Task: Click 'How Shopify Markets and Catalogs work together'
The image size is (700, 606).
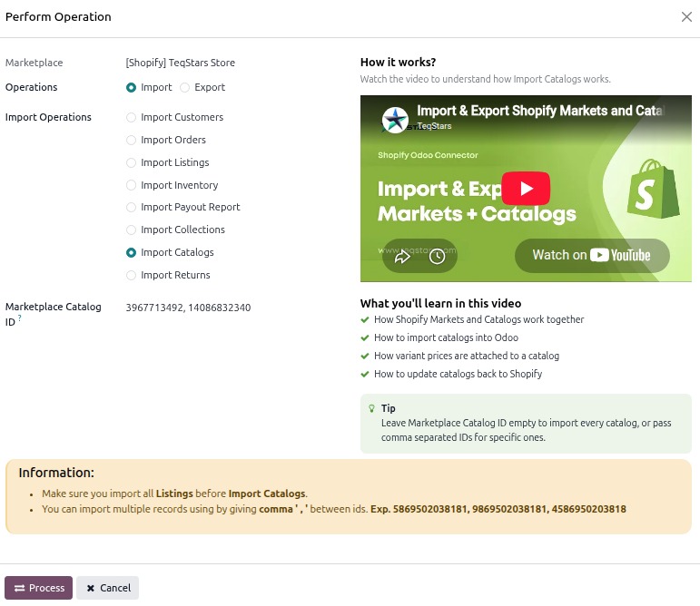Action: (478, 319)
